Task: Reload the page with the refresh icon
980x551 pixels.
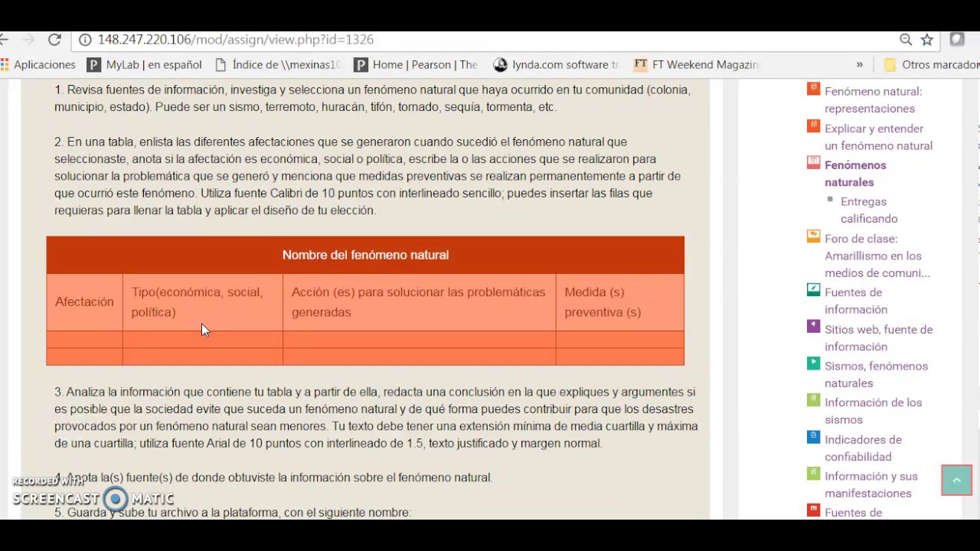Action: (x=54, y=40)
